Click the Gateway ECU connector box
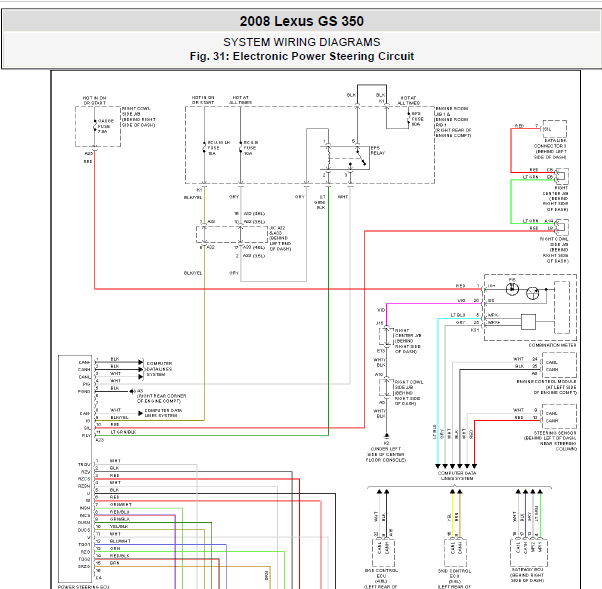Viewport: 602px width, 589px height. pyautogui.click(x=529, y=553)
